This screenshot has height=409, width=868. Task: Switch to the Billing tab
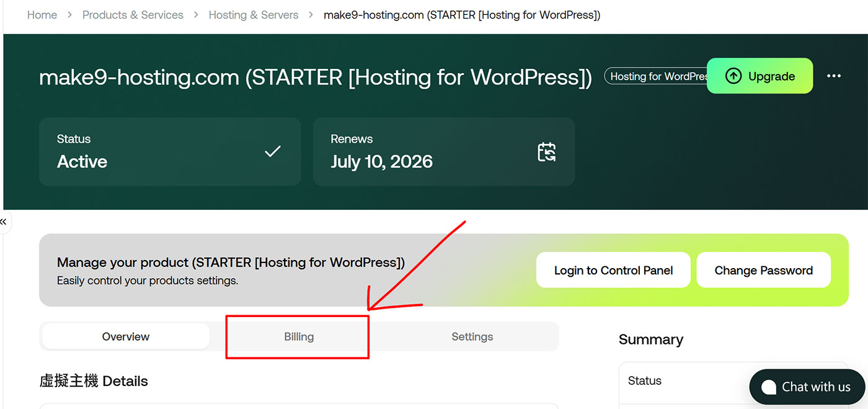tap(299, 336)
